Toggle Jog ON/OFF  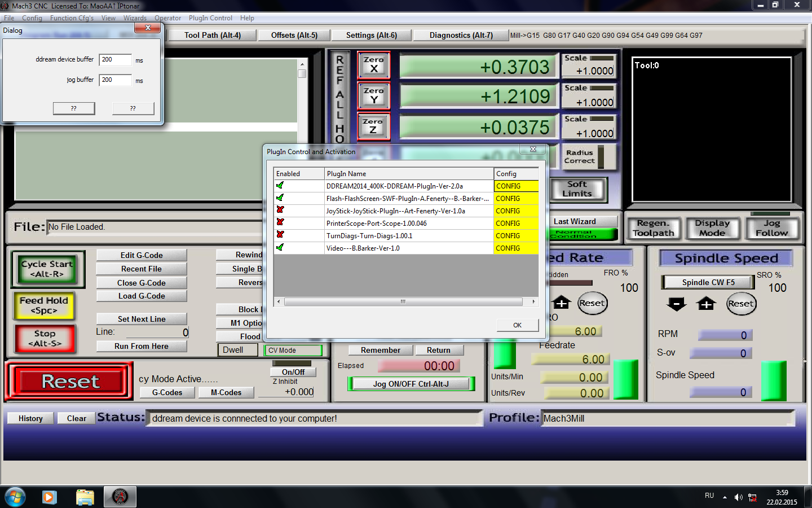[x=411, y=384]
